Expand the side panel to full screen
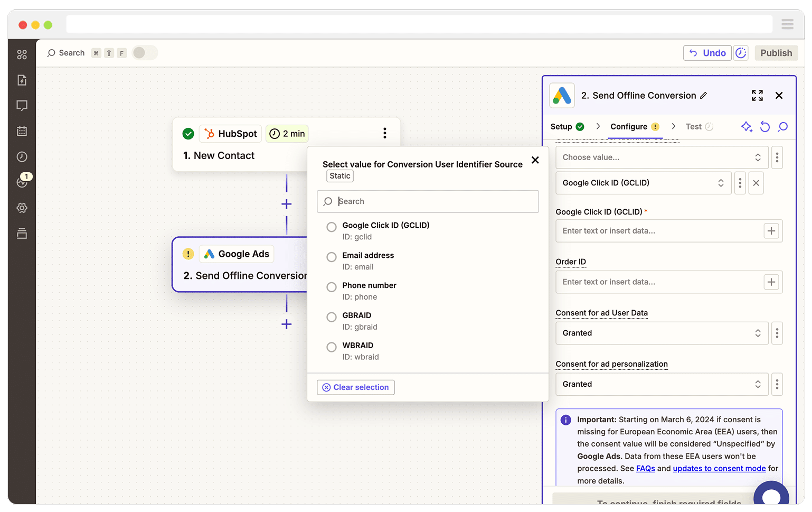Screen dimensions: 812x512 [757, 95]
